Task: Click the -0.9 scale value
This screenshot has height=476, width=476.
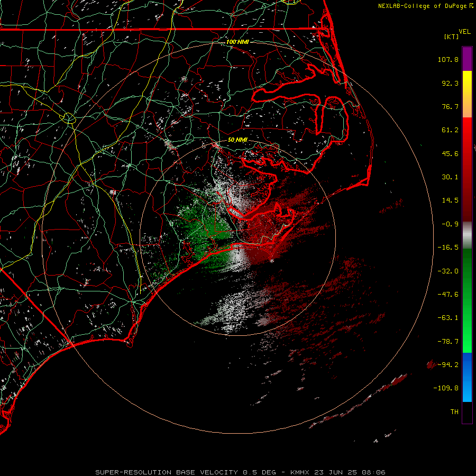Action: point(450,224)
